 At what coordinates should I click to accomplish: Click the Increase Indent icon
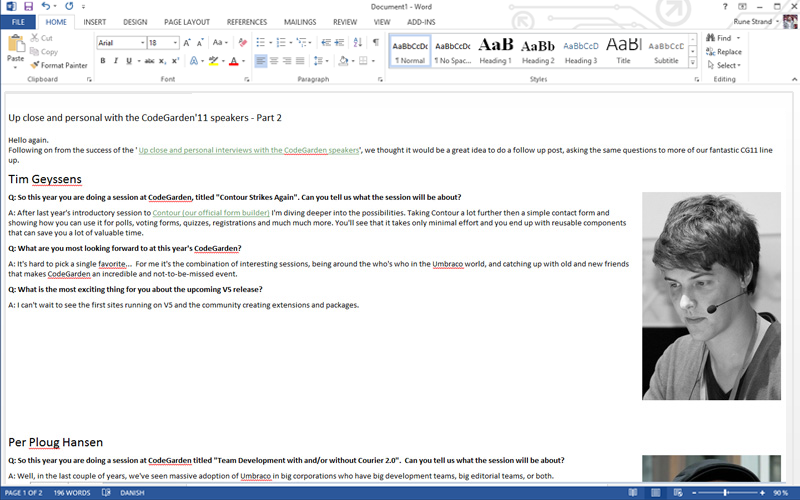pos(339,42)
